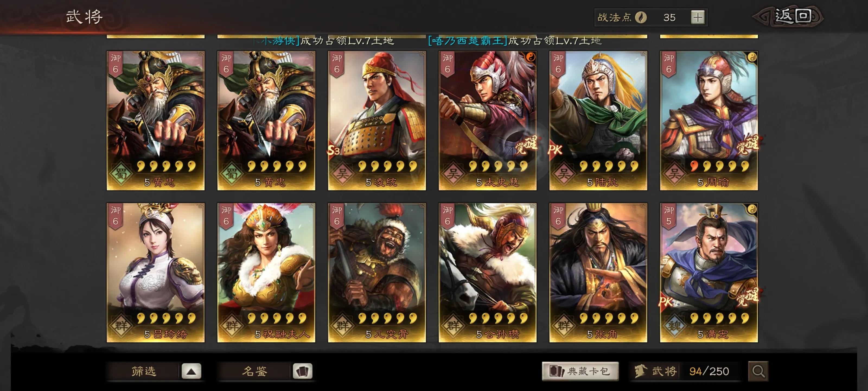
Task: Select the 祝融夫人 general card
Action: (x=266, y=273)
